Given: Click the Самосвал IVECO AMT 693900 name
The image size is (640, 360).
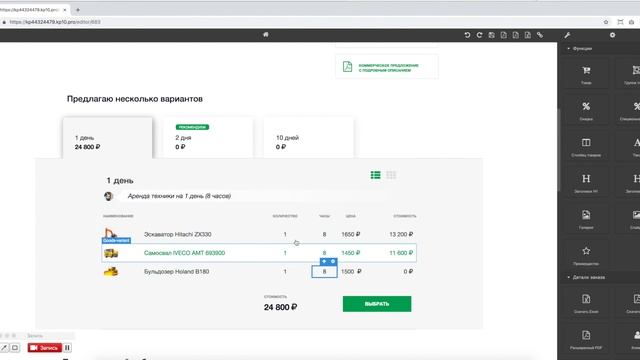Looking at the screenshot, I should [184, 253].
